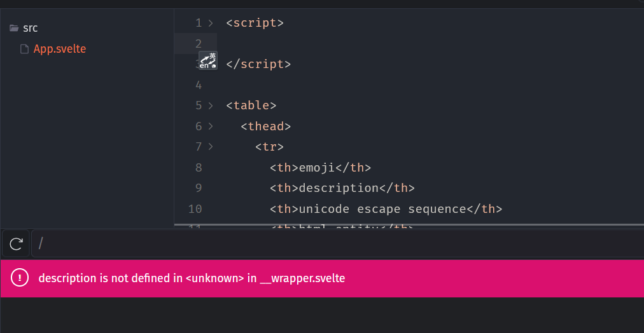Click 'description' in the th on line 9
This screenshot has height=333, width=644.
[x=339, y=188]
